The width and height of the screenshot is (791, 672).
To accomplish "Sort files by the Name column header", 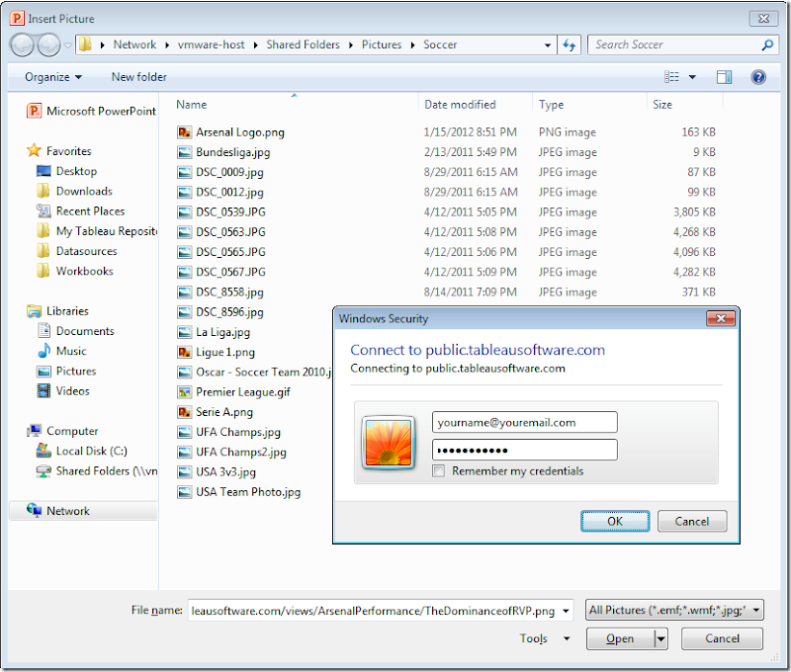I will pyautogui.click(x=192, y=105).
